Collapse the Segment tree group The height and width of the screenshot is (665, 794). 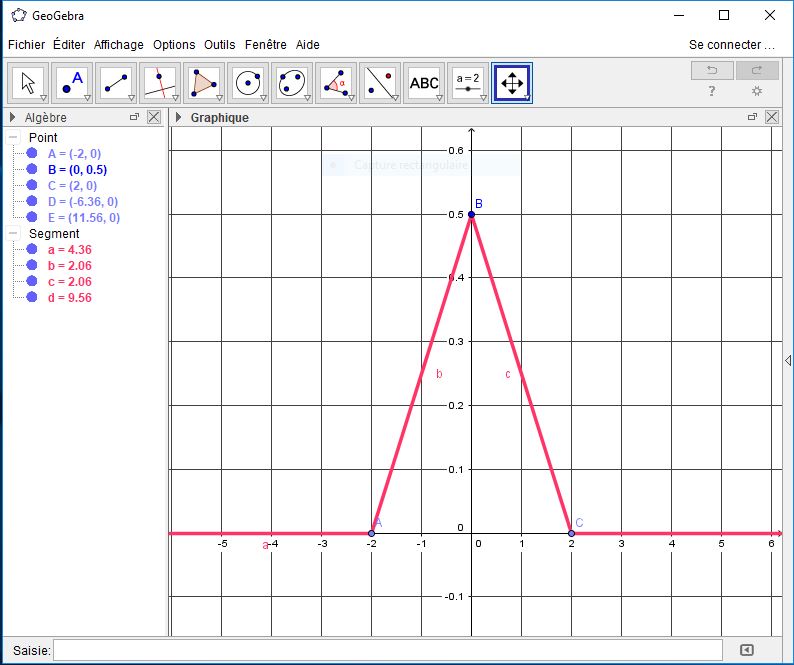click(x=13, y=233)
